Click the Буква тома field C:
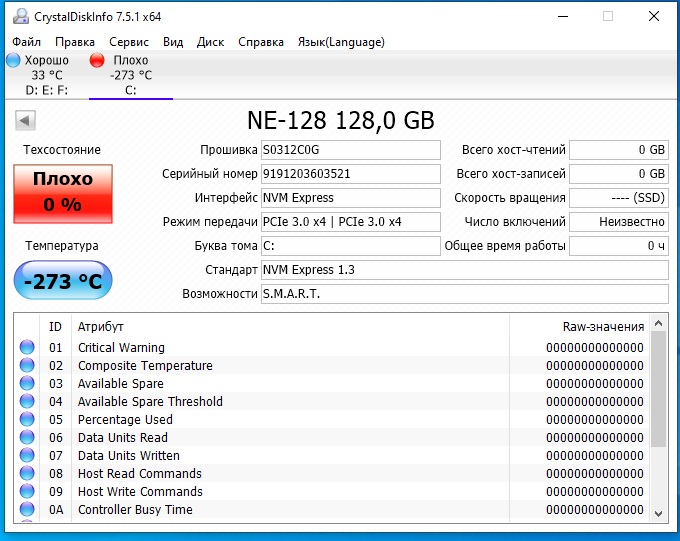The width and height of the screenshot is (680, 541). [350, 246]
